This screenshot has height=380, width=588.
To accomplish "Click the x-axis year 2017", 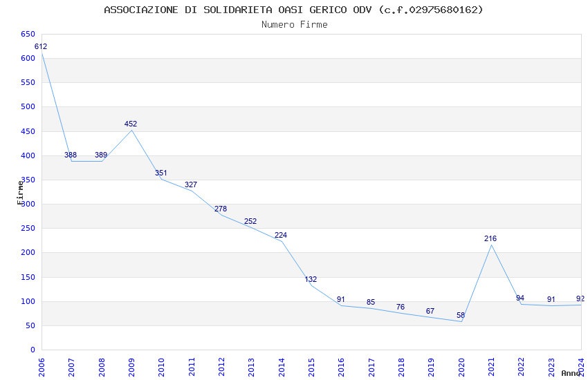I will click(371, 367).
